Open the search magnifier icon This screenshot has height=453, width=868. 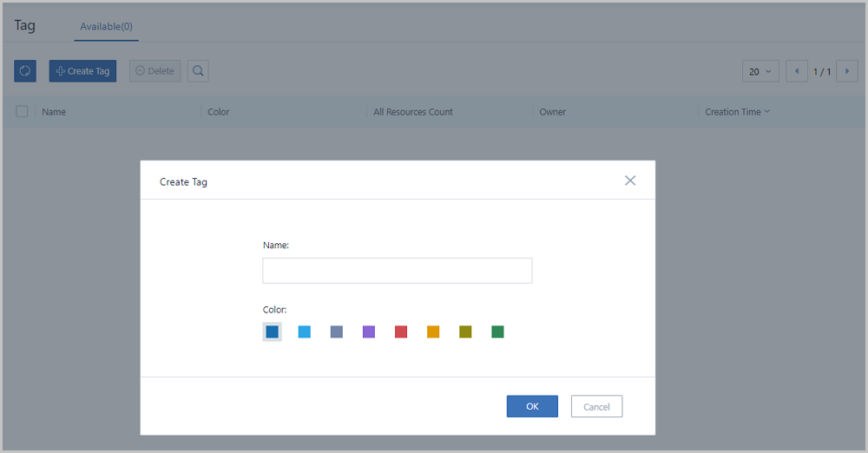198,71
